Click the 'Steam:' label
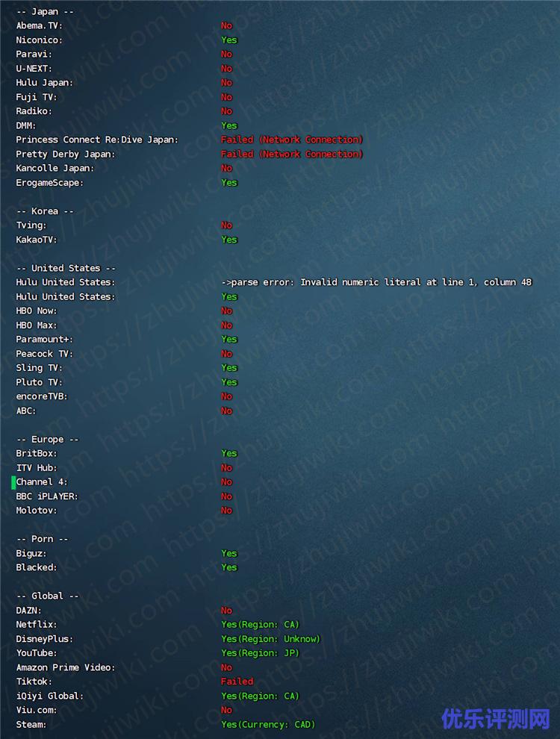This screenshot has width=560, height=739. tap(31, 724)
